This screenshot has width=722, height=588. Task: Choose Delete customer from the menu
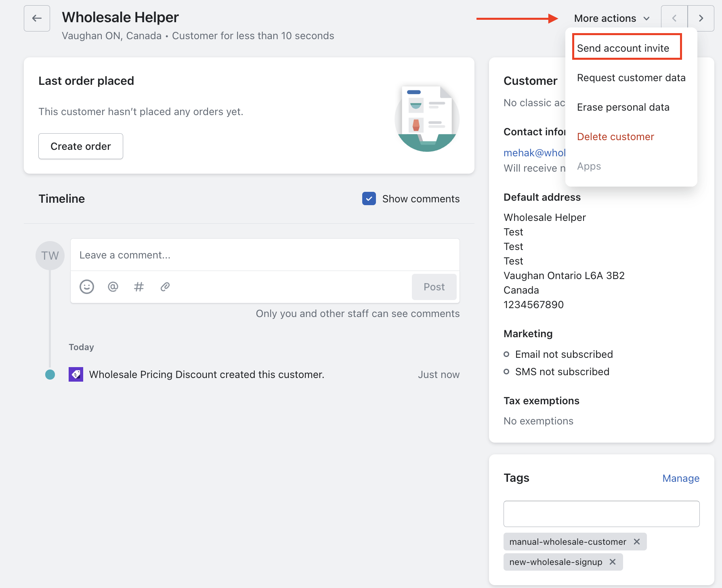click(615, 136)
